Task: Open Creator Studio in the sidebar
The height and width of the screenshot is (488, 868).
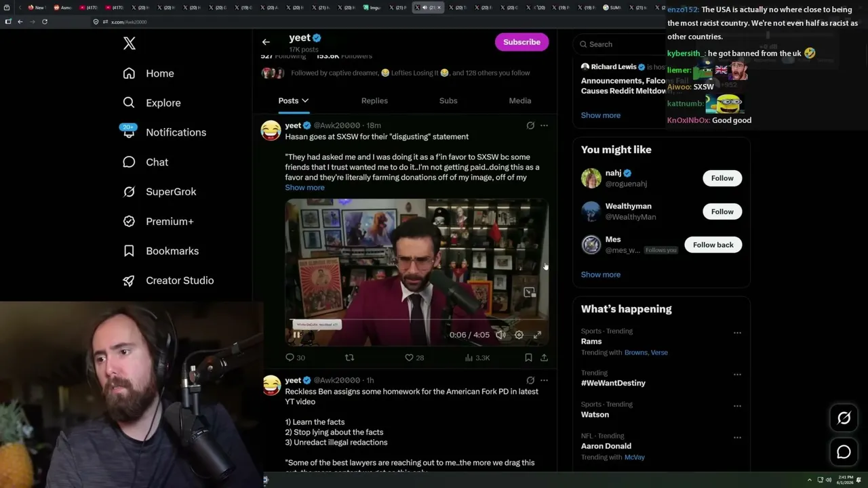Action: (168, 281)
